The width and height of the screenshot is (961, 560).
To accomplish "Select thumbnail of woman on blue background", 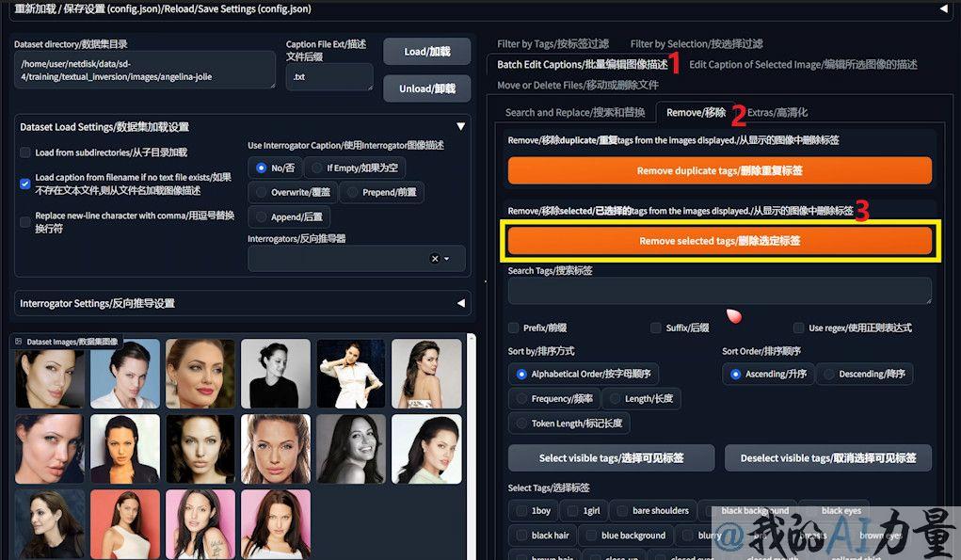I will tap(125, 374).
